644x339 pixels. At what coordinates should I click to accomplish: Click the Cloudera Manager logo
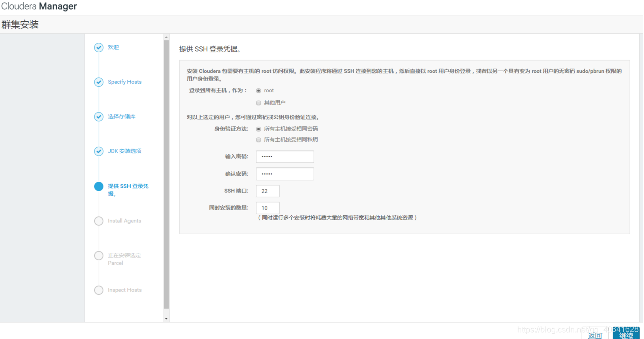point(39,7)
